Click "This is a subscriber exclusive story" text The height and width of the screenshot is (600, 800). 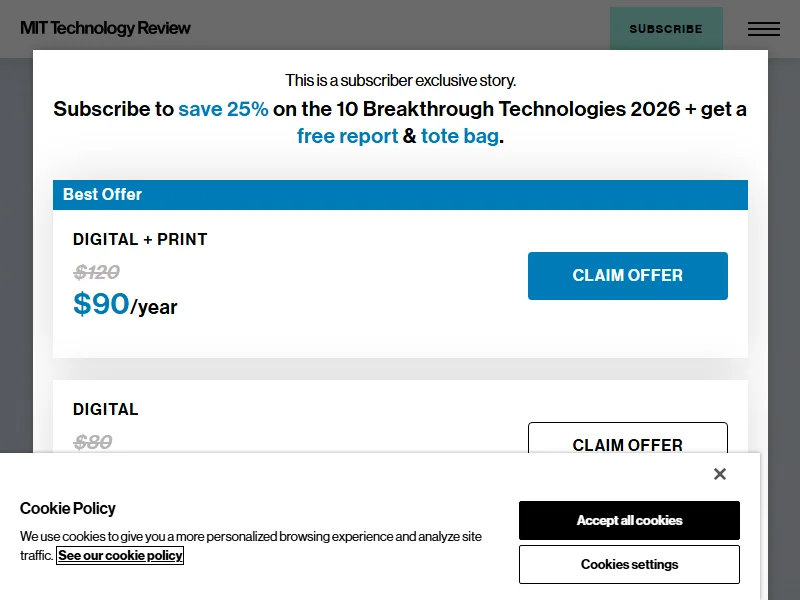(400, 80)
